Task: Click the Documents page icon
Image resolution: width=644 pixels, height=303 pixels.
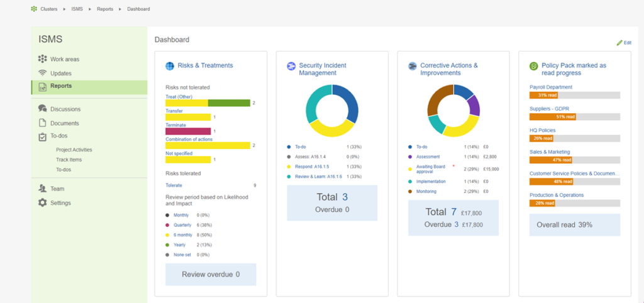Action: click(x=42, y=123)
